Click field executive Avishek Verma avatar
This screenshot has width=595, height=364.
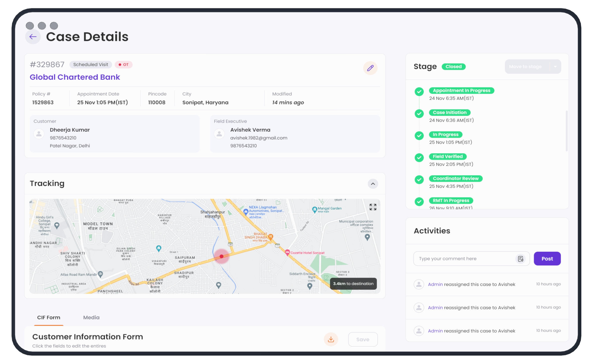coord(219,134)
